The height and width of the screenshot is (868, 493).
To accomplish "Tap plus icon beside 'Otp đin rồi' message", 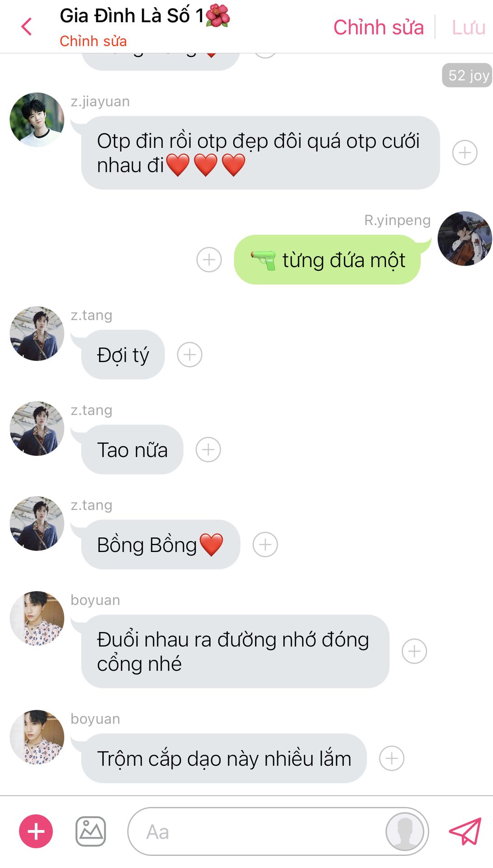I will tap(465, 153).
